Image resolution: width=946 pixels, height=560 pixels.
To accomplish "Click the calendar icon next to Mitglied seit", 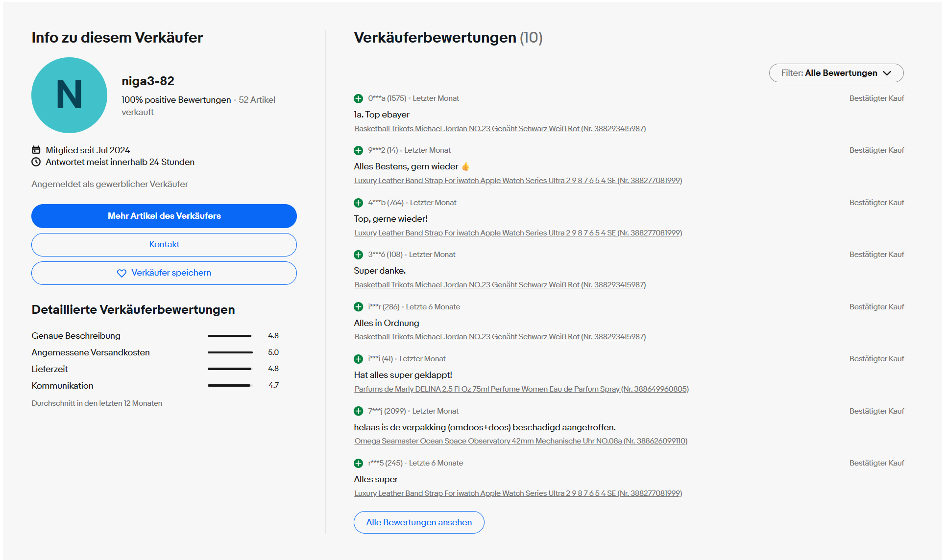I will (36, 150).
